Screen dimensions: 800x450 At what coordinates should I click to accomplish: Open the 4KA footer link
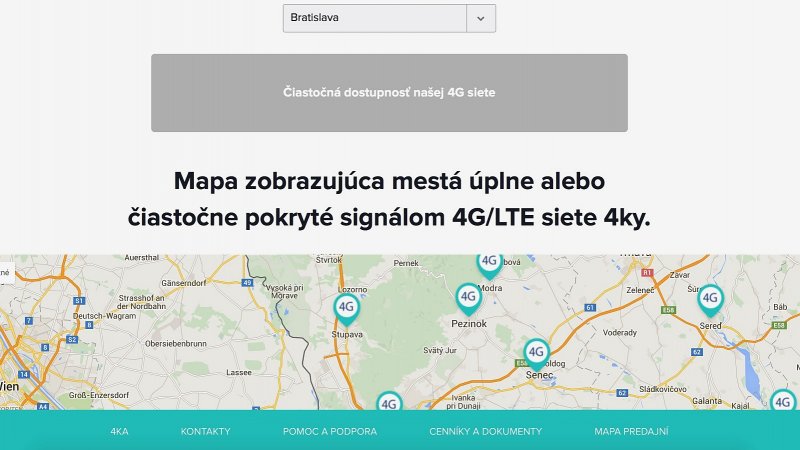[x=120, y=431]
